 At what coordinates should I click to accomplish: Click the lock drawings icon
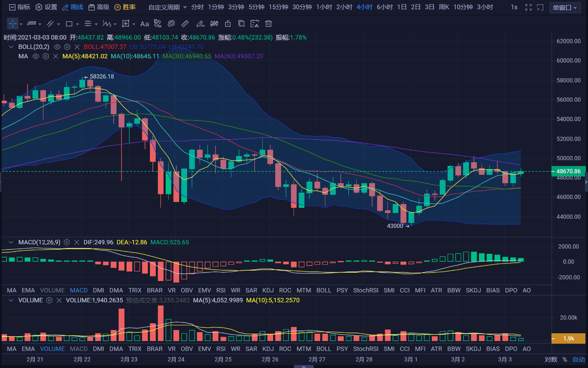point(228,24)
